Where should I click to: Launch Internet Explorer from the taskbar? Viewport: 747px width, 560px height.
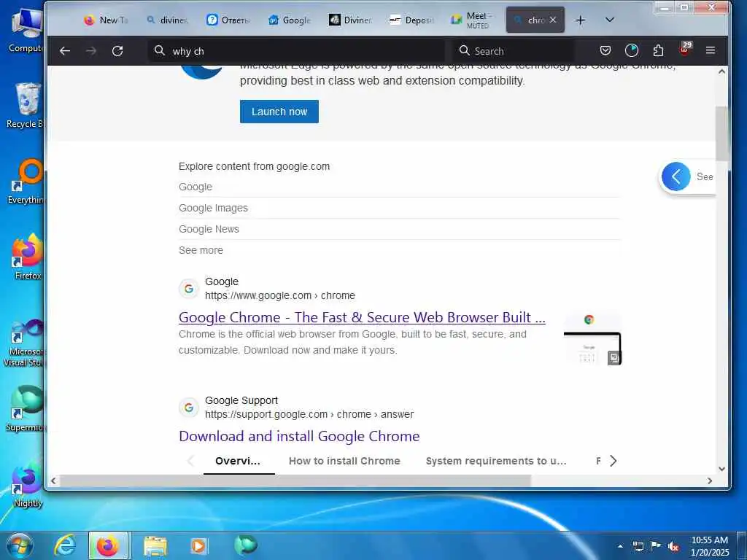65,545
